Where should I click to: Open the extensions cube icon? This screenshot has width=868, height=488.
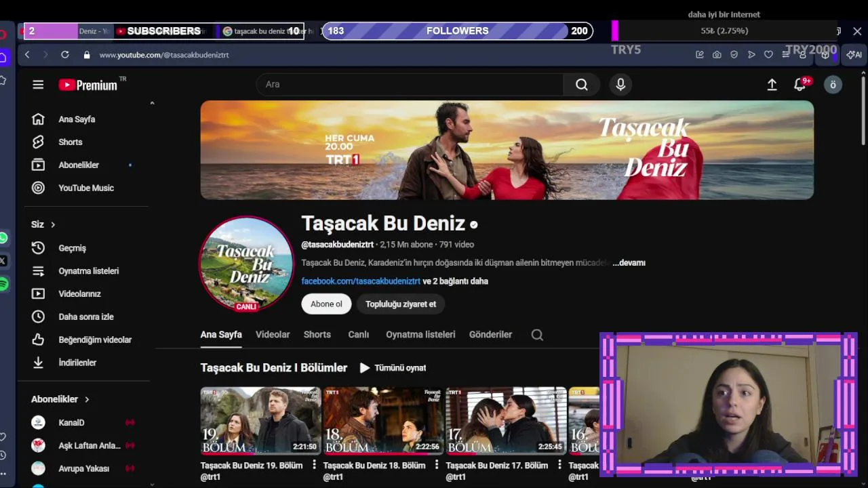point(825,55)
